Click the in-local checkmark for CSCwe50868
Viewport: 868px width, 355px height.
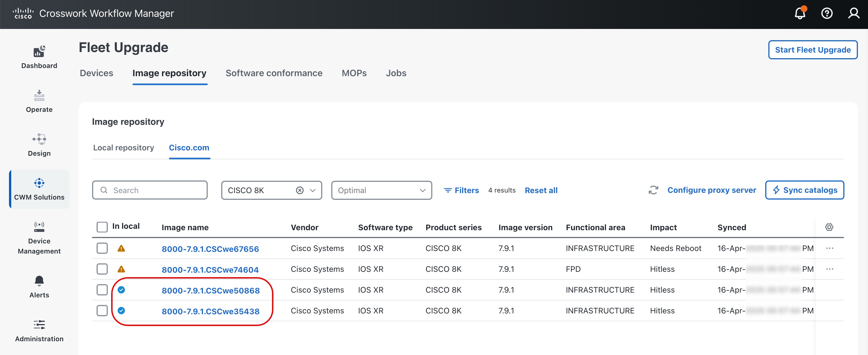[x=121, y=290]
